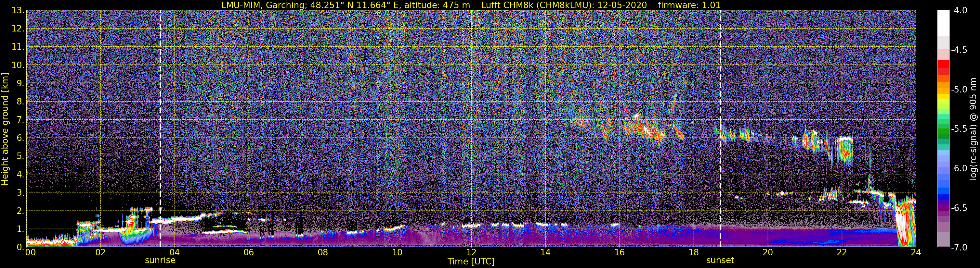The image size is (980, 268).
Task: Click time tick label '22'
Action: pyautogui.click(x=842, y=252)
